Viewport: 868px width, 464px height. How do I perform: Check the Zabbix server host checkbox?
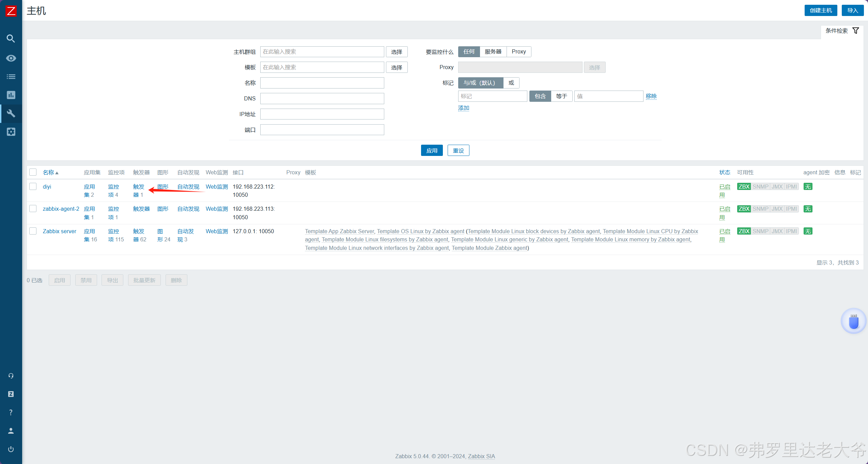33,231
